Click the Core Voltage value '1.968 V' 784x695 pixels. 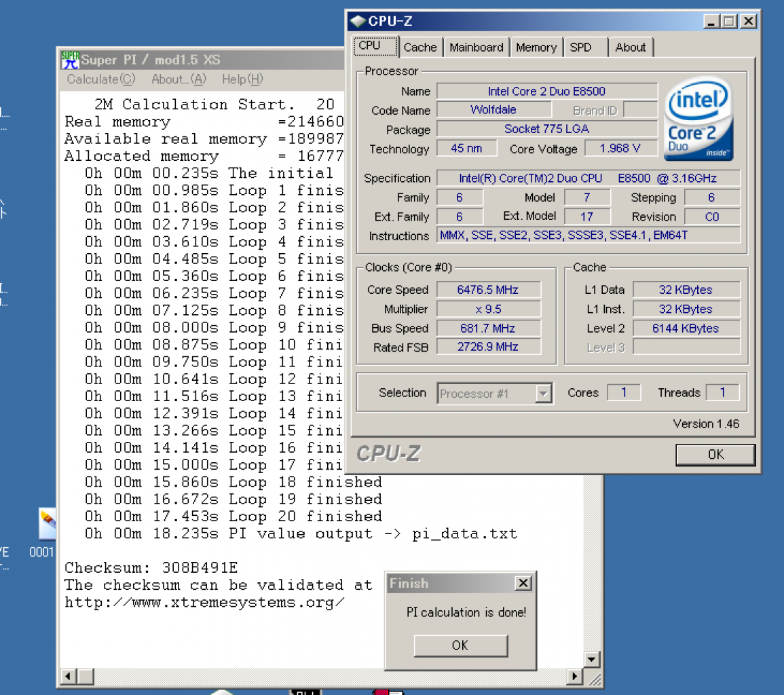point(620,149)
